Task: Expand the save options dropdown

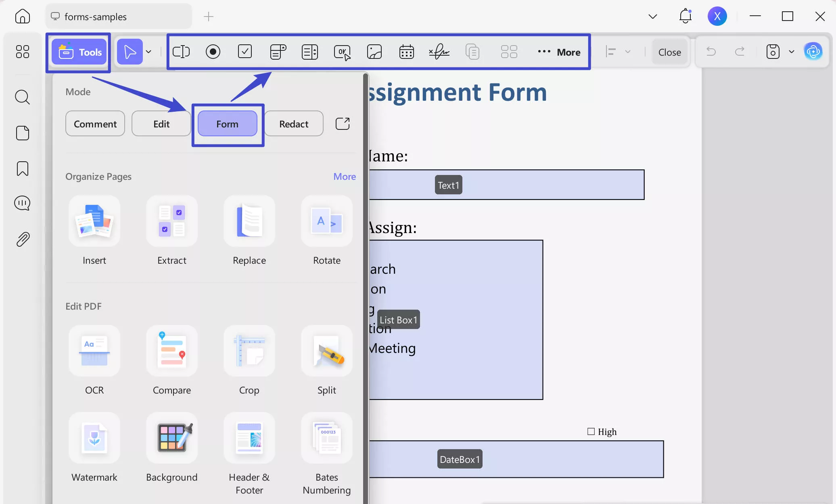Action: click(791, 52)
